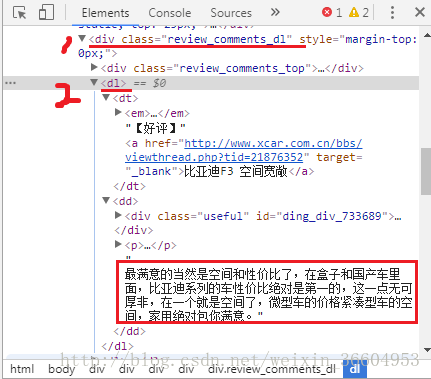The image size is (431, 379).
Task: Open the DevTools three-dot menu
Action: 392,13
